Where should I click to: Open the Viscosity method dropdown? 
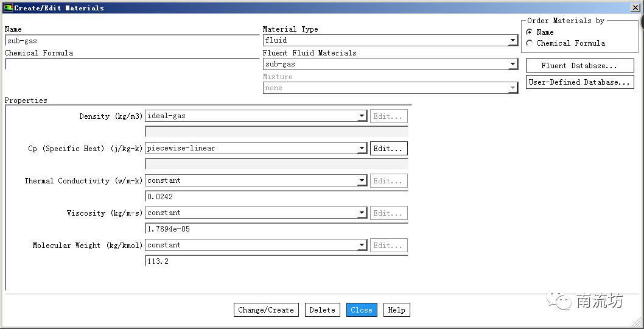256,213
